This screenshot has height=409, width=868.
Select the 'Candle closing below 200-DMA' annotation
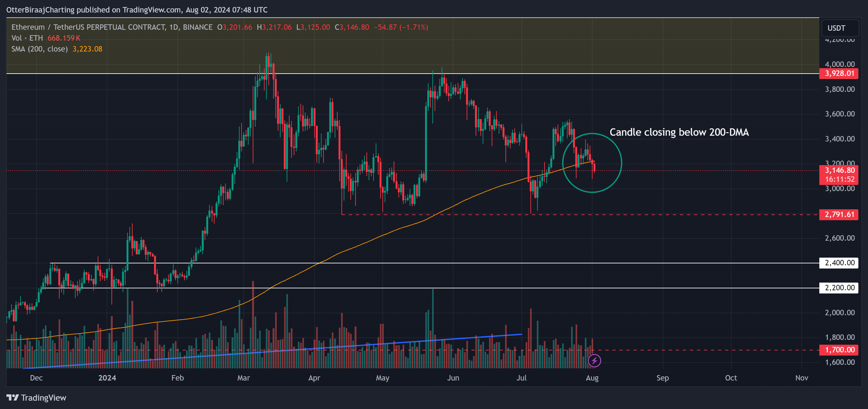679,132
